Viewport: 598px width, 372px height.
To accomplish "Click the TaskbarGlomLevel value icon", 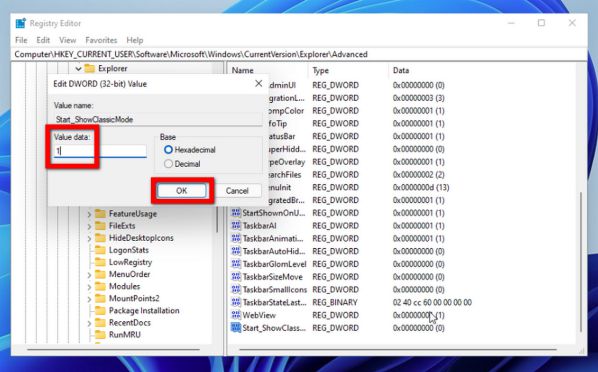I will (x=236, y=264).
